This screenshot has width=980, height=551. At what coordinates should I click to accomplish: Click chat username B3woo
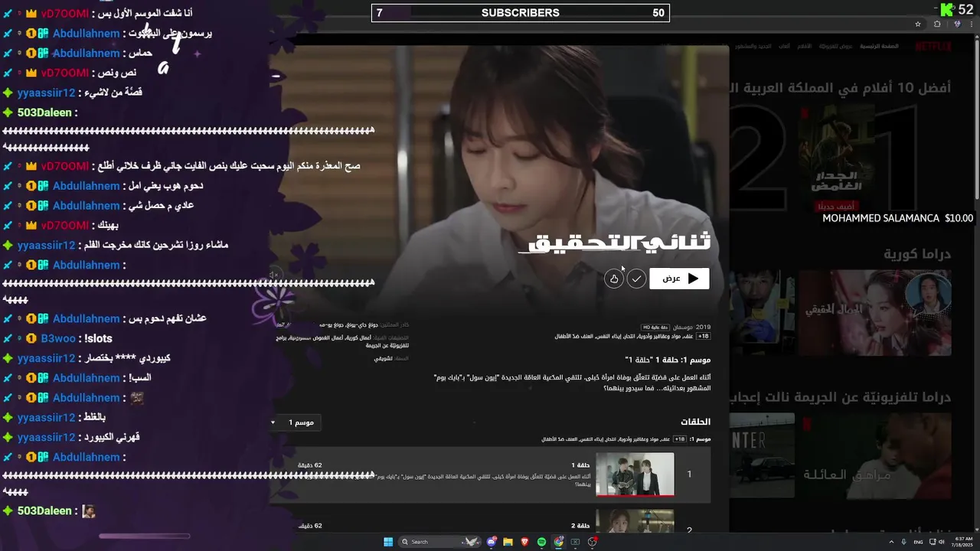(58, 338)
